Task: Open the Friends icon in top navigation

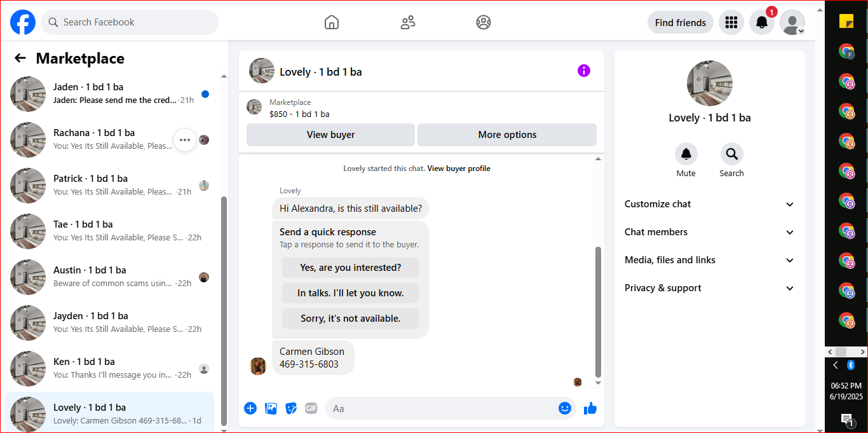Action: [408, 22]
